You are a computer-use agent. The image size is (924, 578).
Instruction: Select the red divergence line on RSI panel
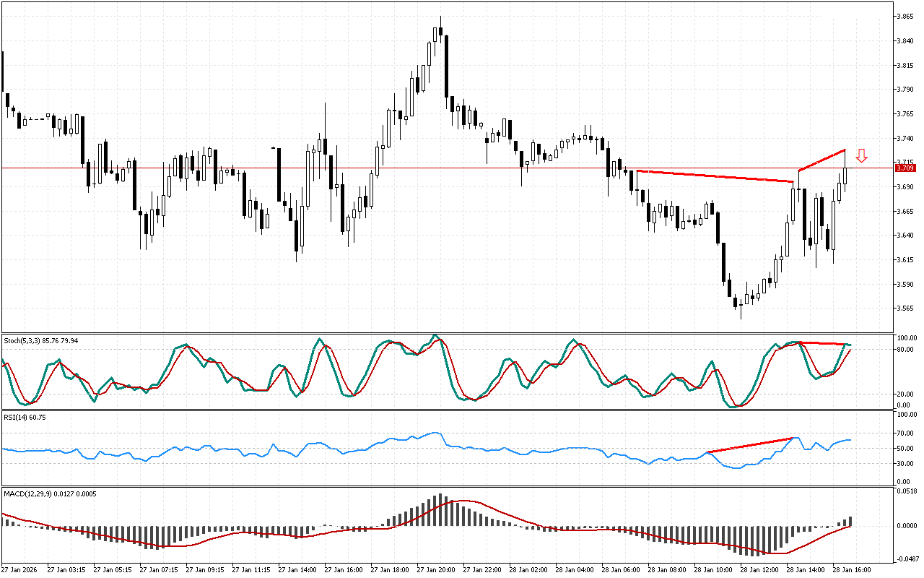751,445
